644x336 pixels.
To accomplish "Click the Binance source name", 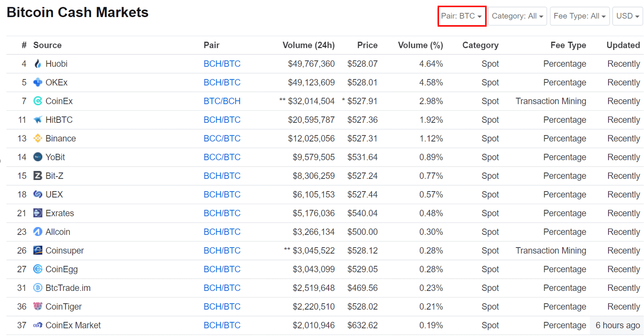I will pos(61,138).
